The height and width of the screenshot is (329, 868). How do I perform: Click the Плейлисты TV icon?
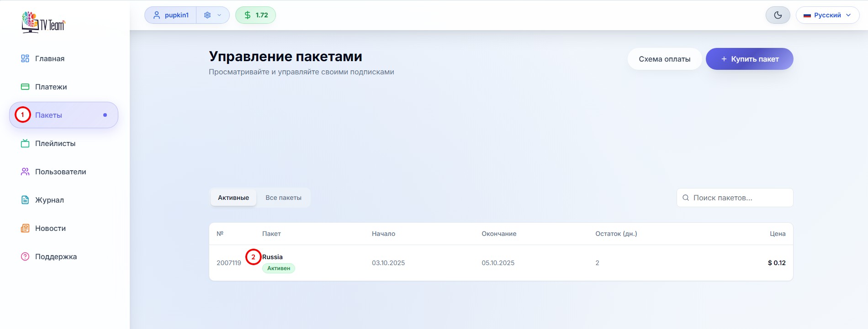(25, 143)
